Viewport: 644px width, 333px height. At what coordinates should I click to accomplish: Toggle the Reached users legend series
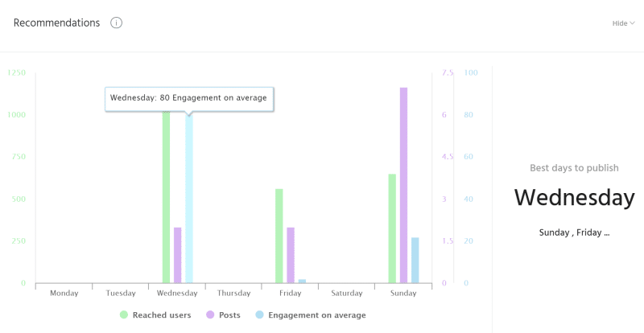click(161, 315)
